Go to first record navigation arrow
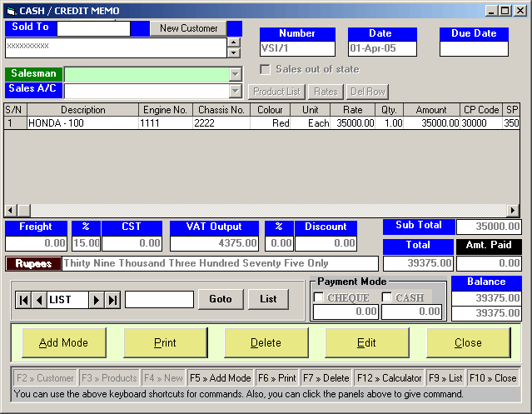Viewport: 532px width, 414px height. coord(24,300)
